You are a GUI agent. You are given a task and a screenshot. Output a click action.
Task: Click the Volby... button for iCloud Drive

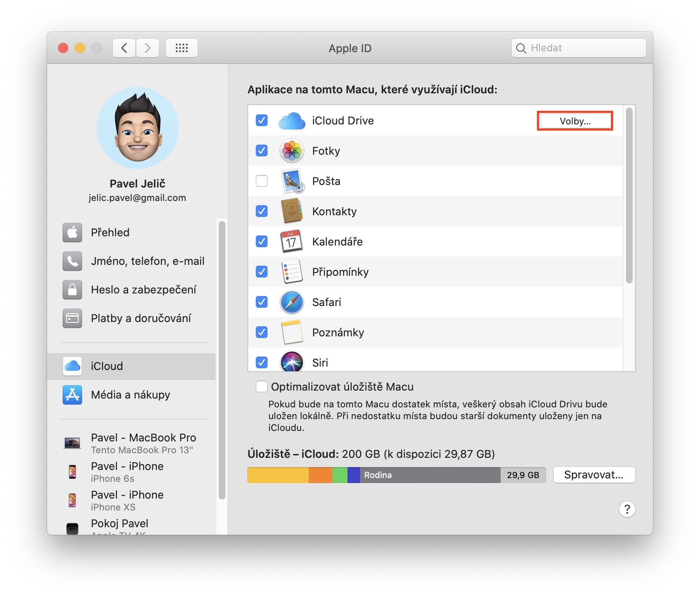point(575,121)
